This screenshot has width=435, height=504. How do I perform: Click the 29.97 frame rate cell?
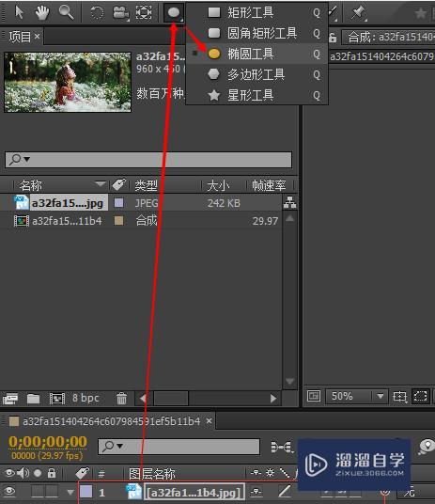265,221
